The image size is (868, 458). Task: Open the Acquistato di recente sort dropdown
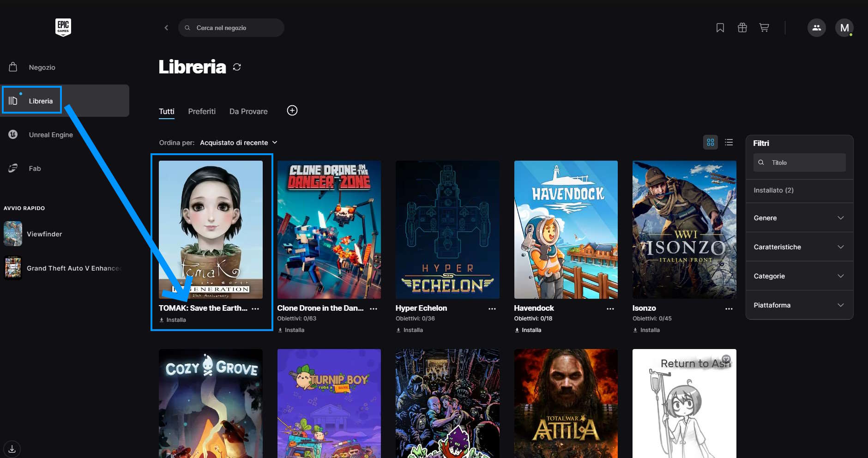coord(238,143)
